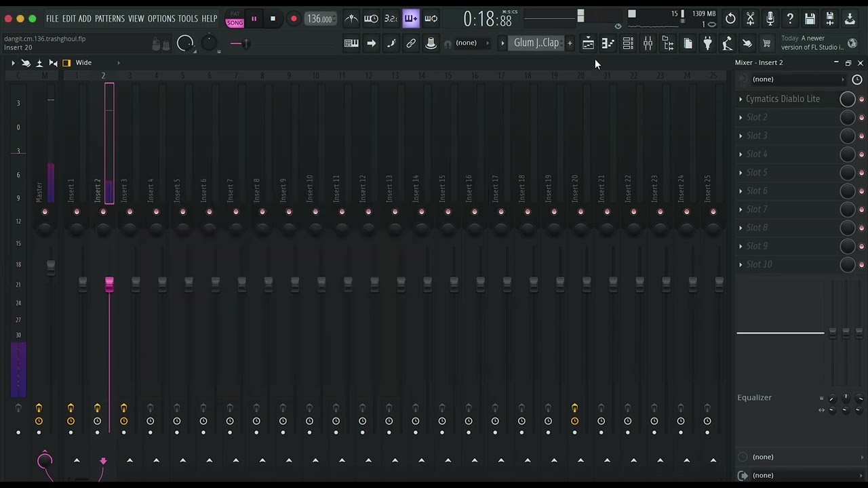Disable the Cymatics Diablo Lite slot LED
The width and height of the screenshot is (868, 488).
862,99
